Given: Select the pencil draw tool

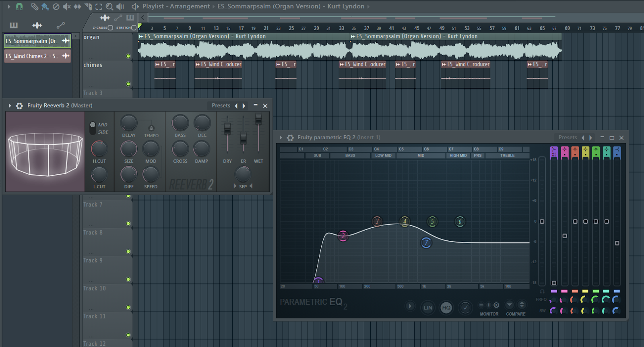Looking at the screenshot, I should [35, 6].
